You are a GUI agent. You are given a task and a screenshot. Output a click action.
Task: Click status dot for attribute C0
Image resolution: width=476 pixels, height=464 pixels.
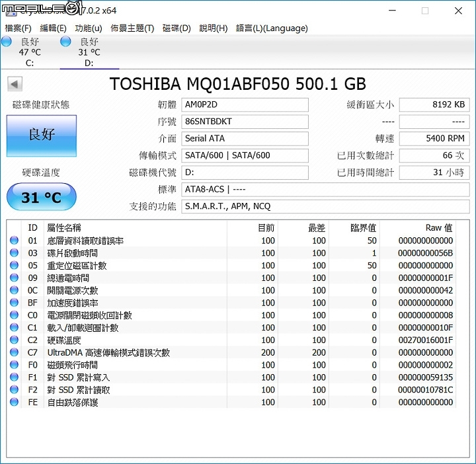pos(14,315)
